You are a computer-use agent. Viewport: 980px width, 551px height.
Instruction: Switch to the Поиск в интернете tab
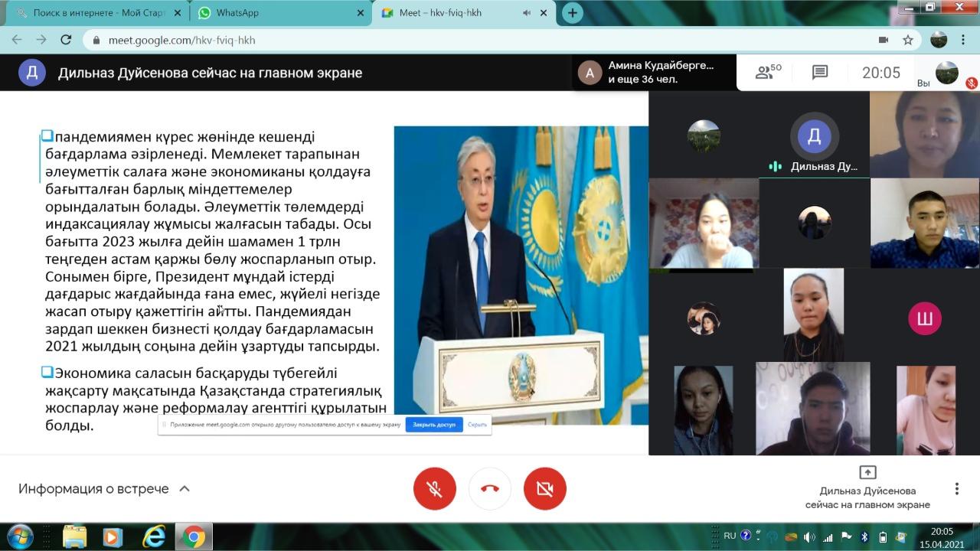(x=92, y=13)
